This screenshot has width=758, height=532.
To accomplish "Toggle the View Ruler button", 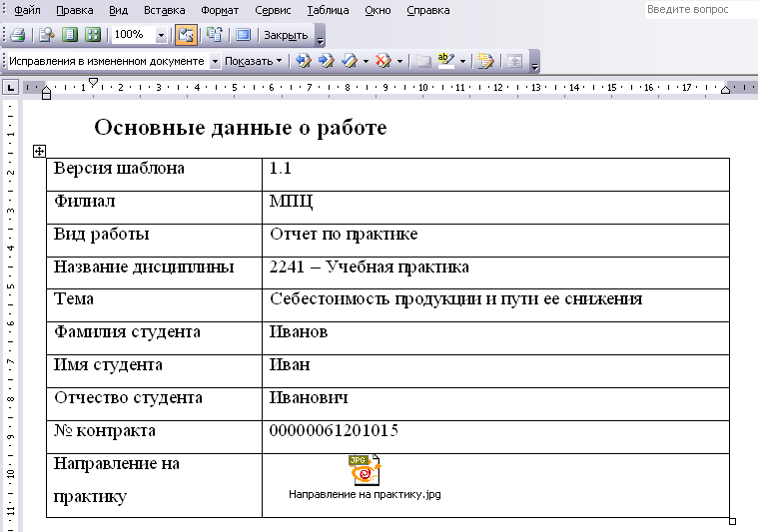I will 186,35.
